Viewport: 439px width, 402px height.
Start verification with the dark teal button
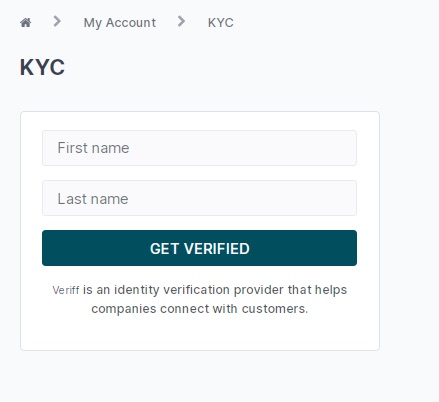point(199,248)
